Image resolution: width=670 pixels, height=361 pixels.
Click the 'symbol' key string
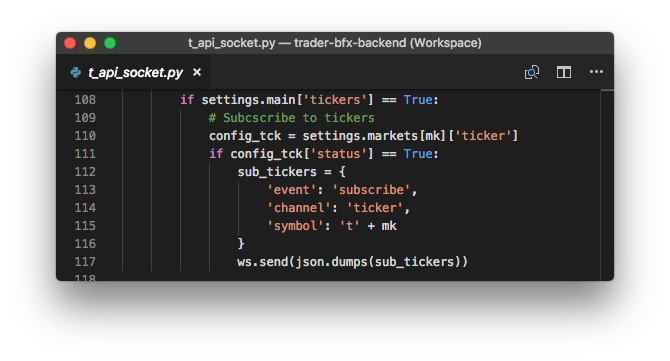coord(295,226)
